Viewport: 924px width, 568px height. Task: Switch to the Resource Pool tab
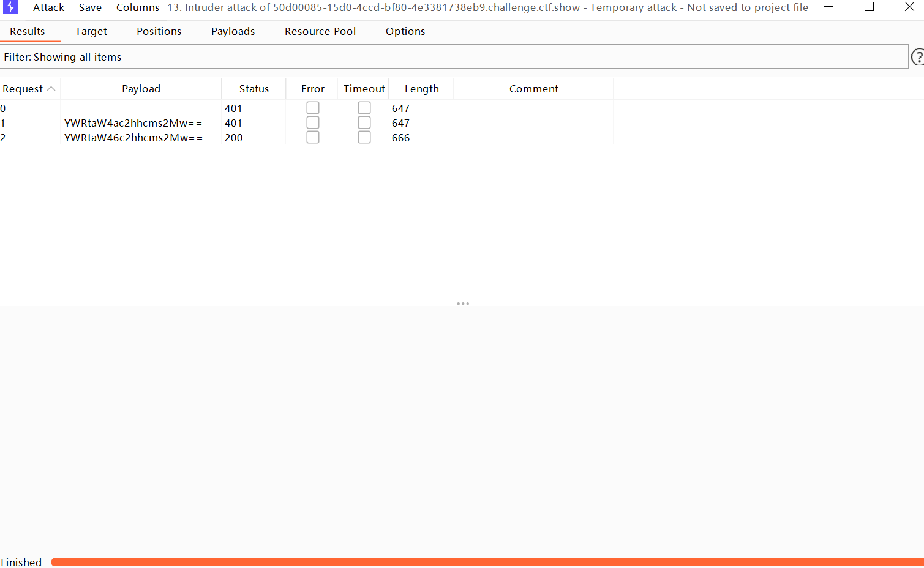320,31
